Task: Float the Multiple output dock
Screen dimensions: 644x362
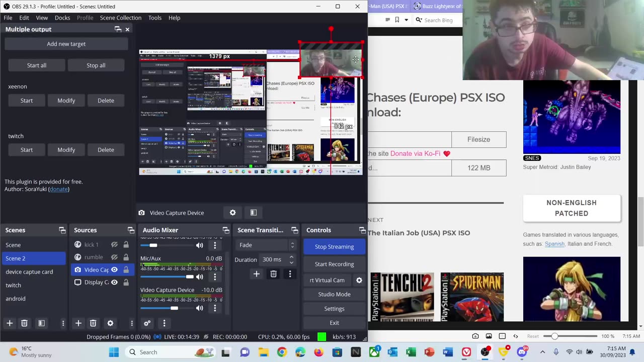Action: pos(118,29)
